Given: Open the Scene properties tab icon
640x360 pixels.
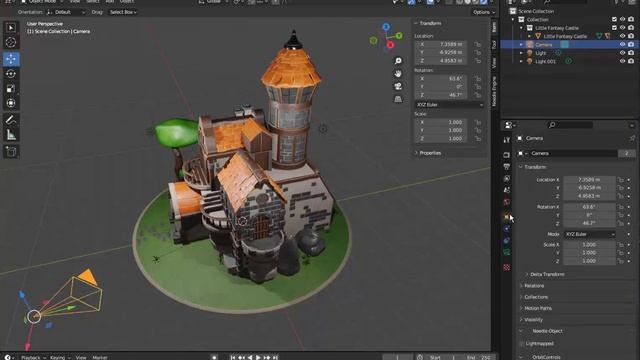Looking at the screenshot, I should [507, 190].
